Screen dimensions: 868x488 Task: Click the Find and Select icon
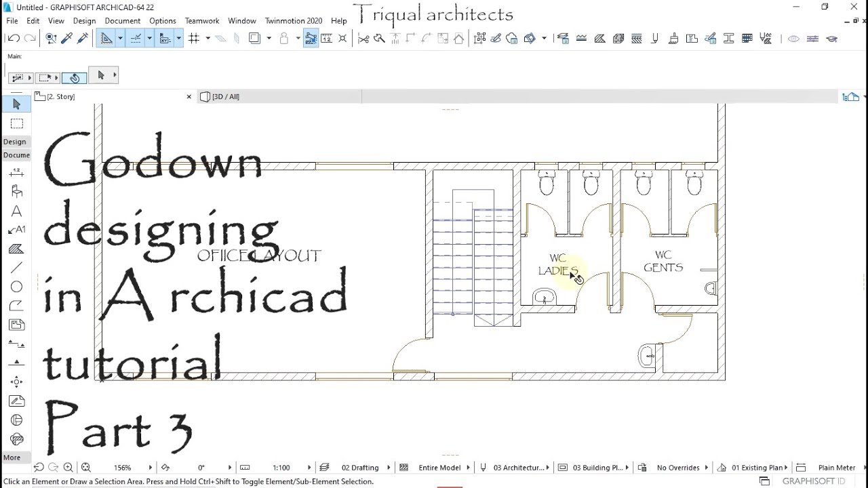point(51,39)
